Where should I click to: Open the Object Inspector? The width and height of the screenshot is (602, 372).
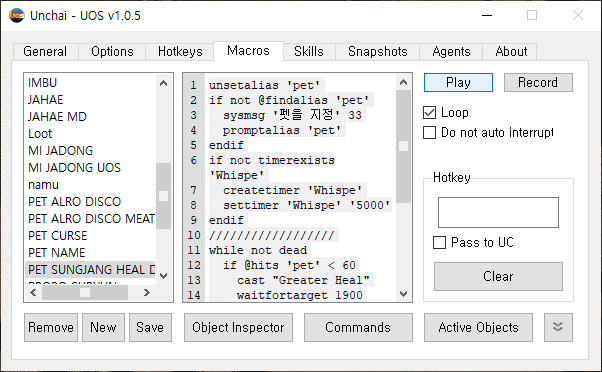click(x=238, y=327)
